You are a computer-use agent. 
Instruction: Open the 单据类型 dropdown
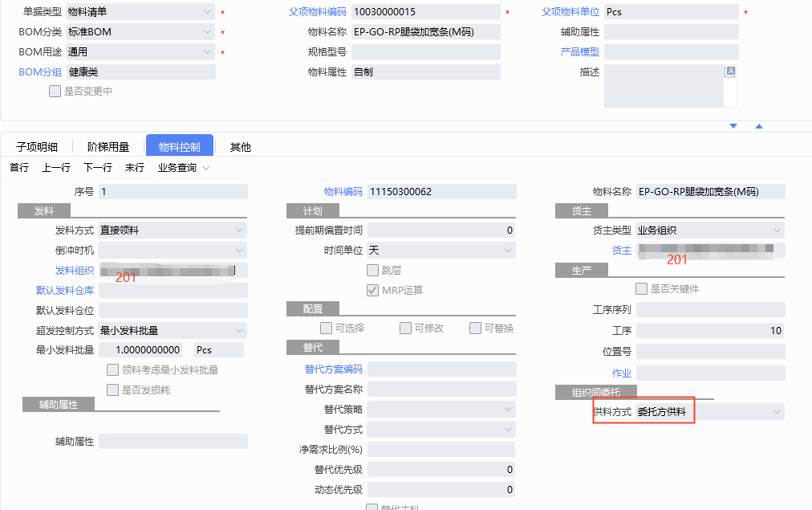tap(208, 12)
